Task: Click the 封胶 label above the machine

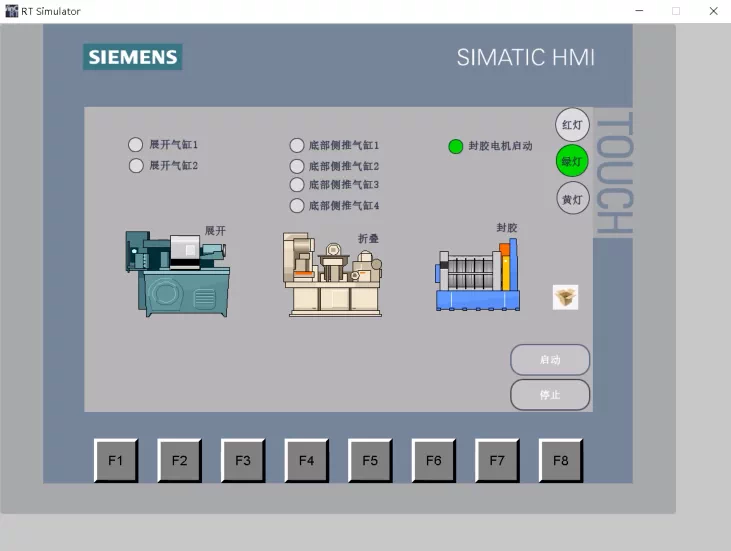Action: coord(507,227)
